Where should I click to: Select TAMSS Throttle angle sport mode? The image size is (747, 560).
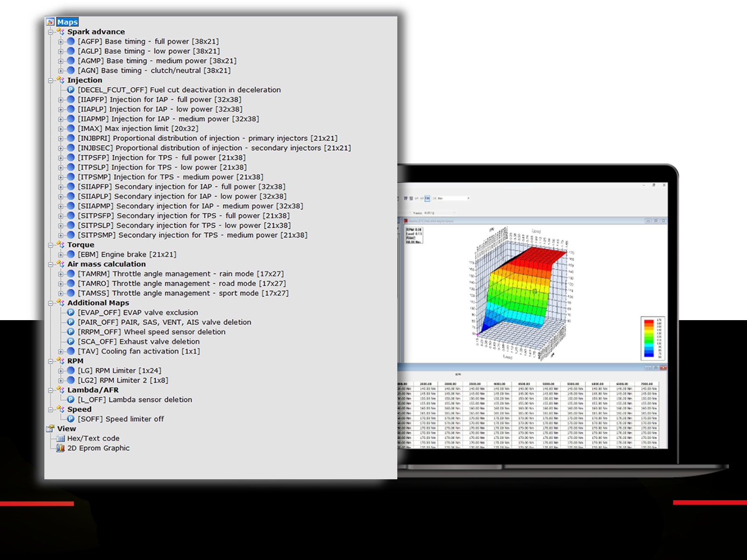(183, 294)
